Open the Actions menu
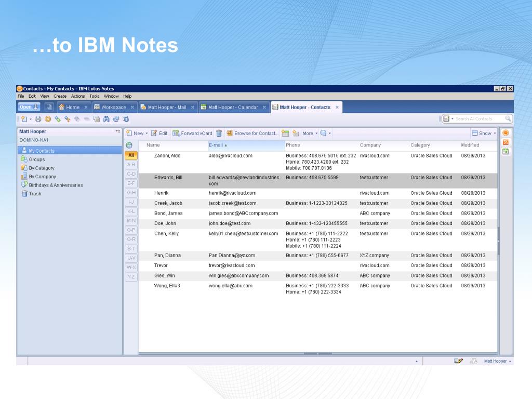 point(78,96)
